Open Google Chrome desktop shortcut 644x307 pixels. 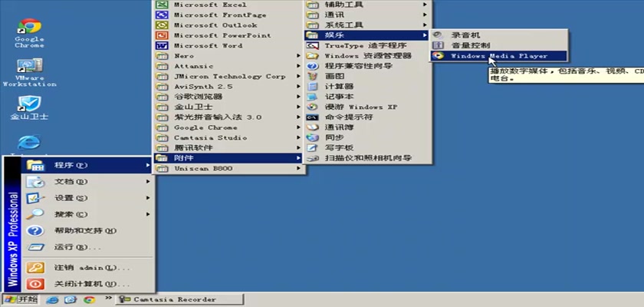(x=29, y=33)
